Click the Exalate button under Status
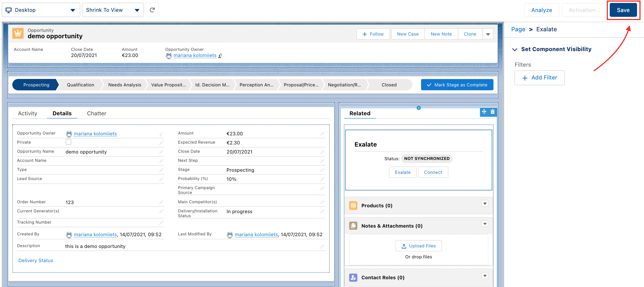644x287 pixels. pyautogui.click(x=403, y=172)
